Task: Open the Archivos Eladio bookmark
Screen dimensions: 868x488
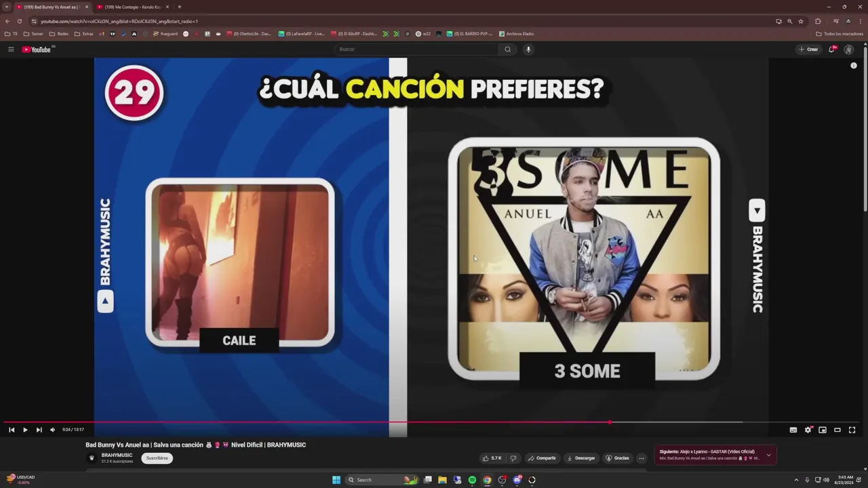Action: coord(517,34)
